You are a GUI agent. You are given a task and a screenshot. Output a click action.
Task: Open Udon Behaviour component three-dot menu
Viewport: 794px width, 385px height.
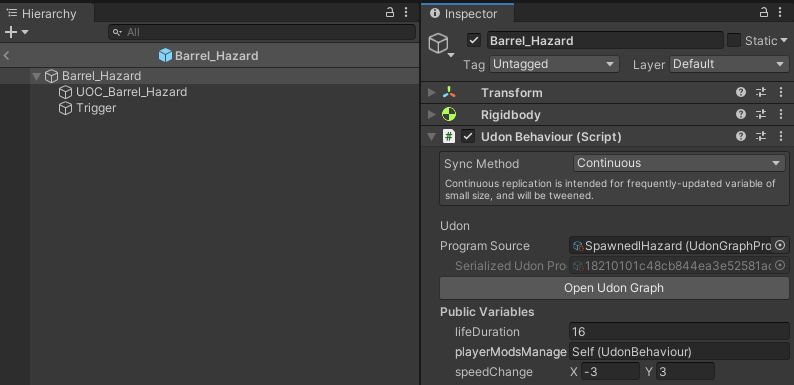(780, 136)
